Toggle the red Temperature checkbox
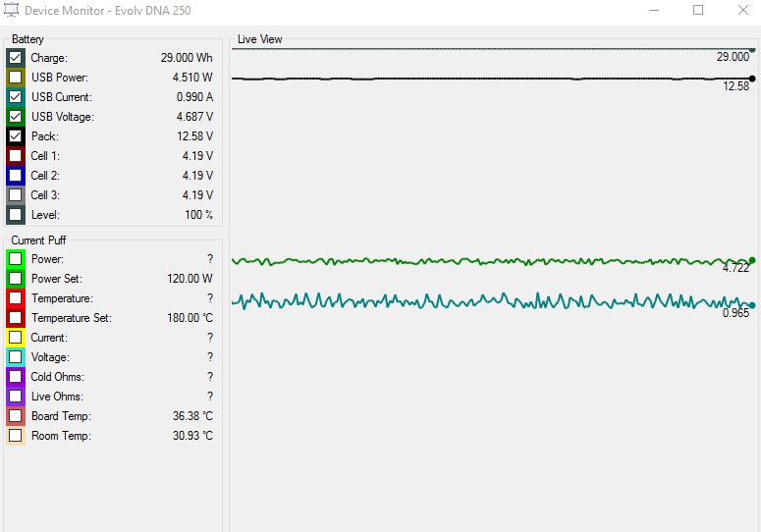Image resolution: width=761 pixels, height=532 pixels. tap(16, 298)
